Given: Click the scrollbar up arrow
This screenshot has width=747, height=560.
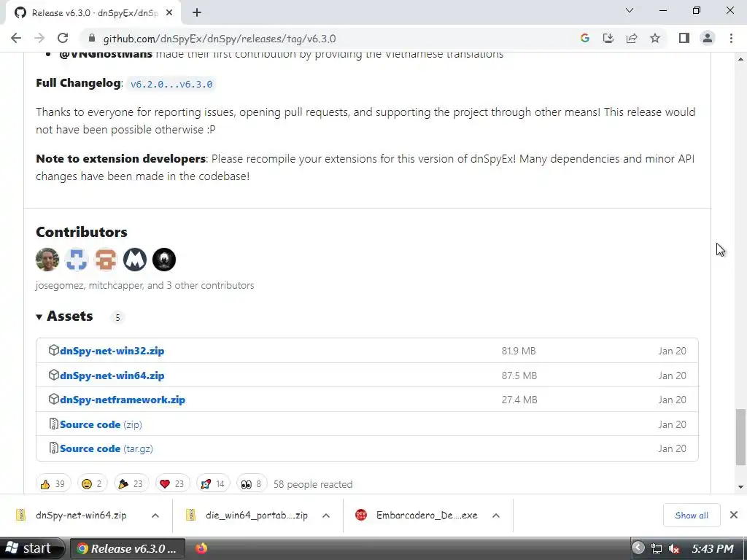Looking at the screenshot, I should (x=740, y=59).
